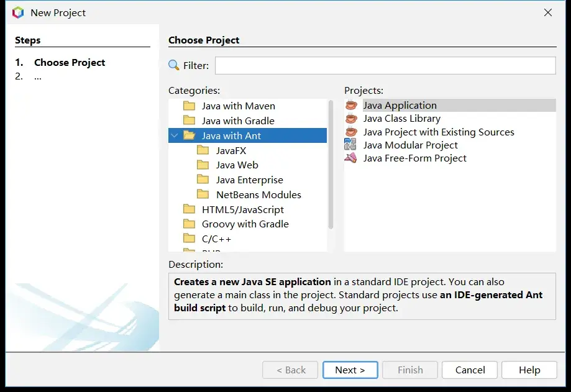Screen dimensions: 571x392
Task: Select the HTML5/JavaScript category
Action: (243, 209)
